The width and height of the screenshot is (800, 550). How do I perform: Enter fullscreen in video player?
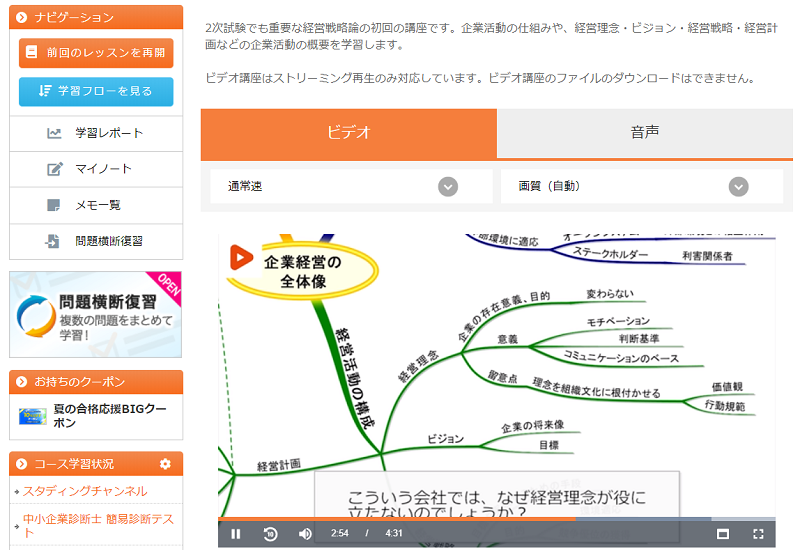(x=758, y=534)
